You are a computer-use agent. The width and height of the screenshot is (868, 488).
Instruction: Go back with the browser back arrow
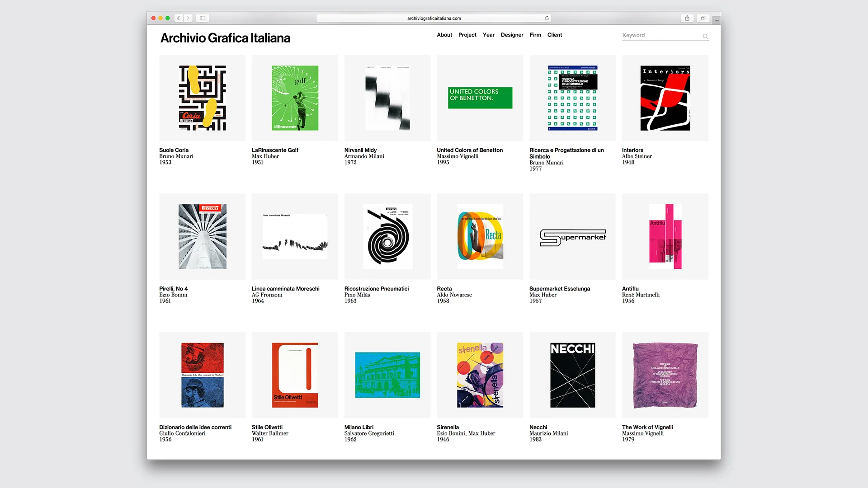(179, 18)
